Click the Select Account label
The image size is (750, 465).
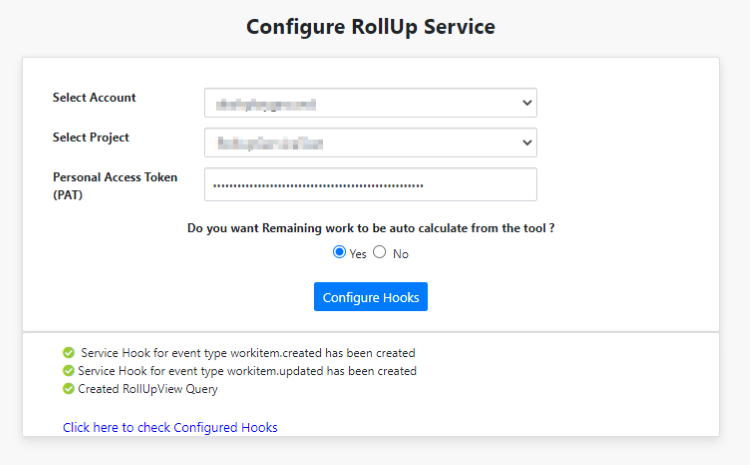pyautogui.click(x=94, y=98)
